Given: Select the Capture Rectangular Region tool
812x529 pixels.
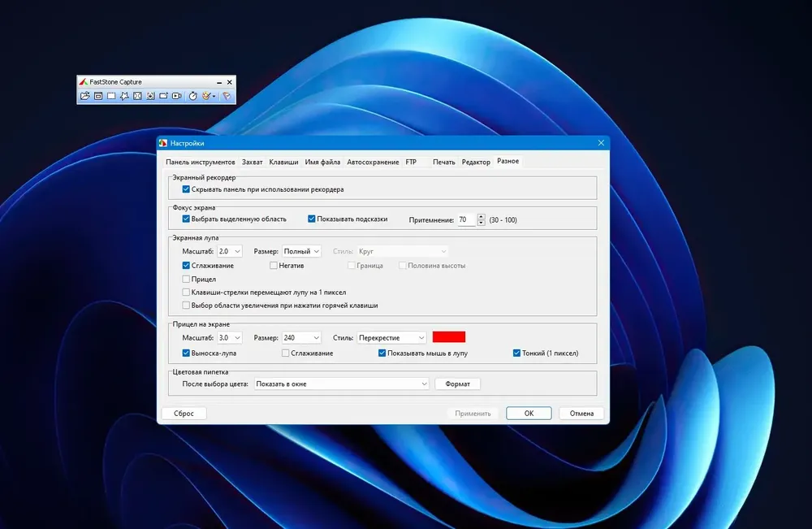Looking at the screenshot, I should click(111, 96).
